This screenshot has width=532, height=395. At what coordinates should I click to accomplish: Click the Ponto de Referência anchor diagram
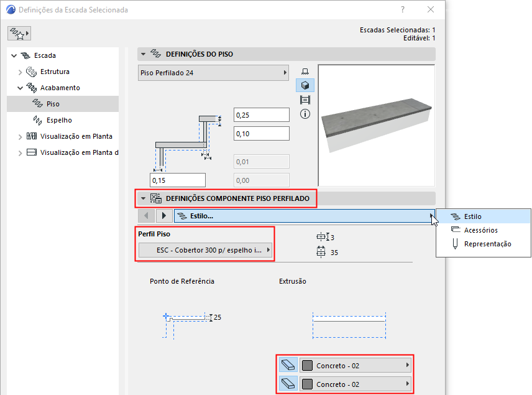(x=186, y=326)
